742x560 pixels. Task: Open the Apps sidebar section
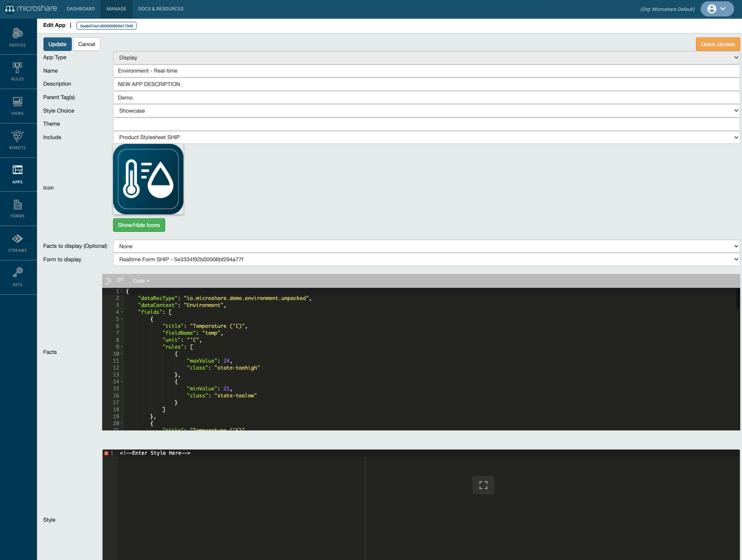coord(18,175)
